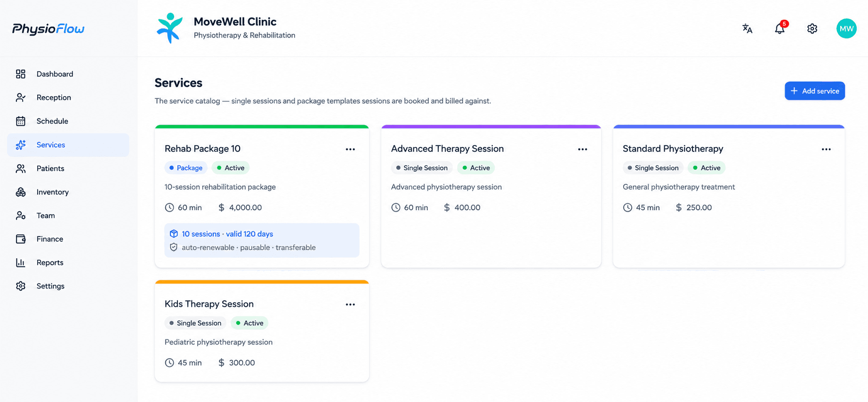Open the header settings gear icon
This screenshot has height=402, width=868.
coord(812,29)
